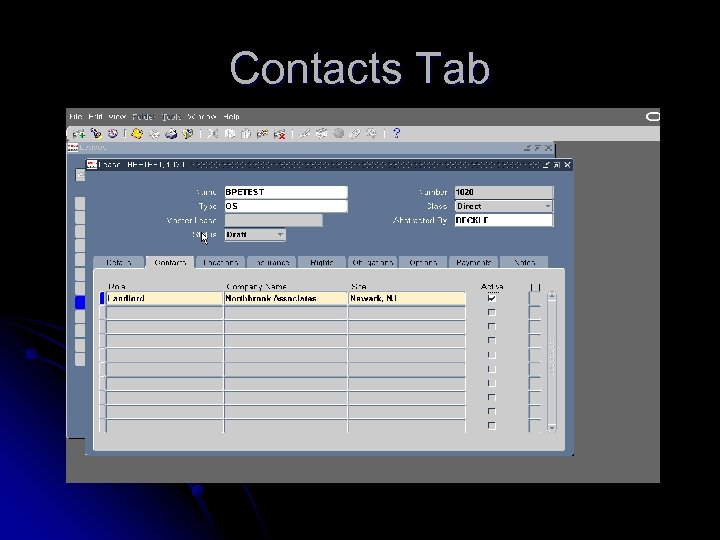Click the Abstracted By field
The height and width of the screenshot is (540, 720).
504,220
